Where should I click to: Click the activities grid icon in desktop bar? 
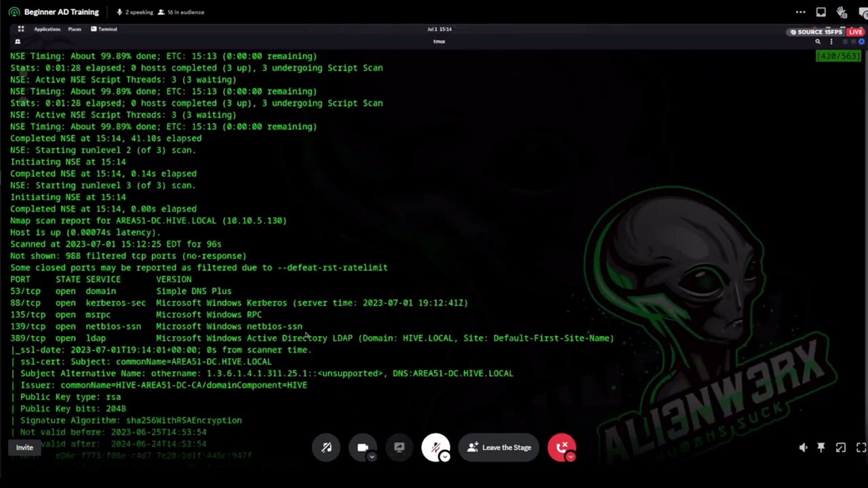coord(21,29)
